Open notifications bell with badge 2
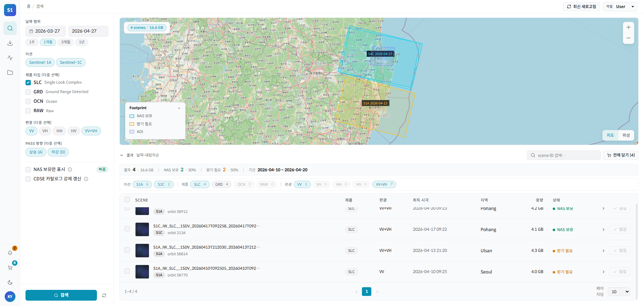This screenshot has height=306, width=644. coord(10,253)
